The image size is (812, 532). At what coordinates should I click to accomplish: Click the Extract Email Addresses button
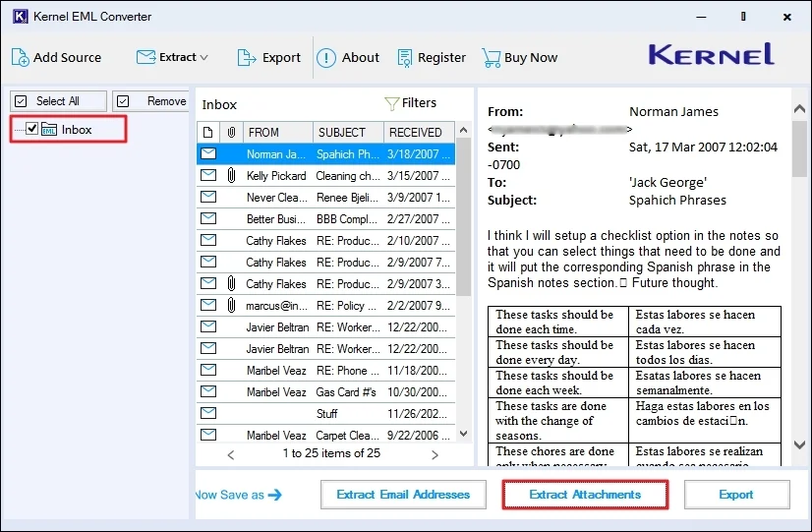403,495
